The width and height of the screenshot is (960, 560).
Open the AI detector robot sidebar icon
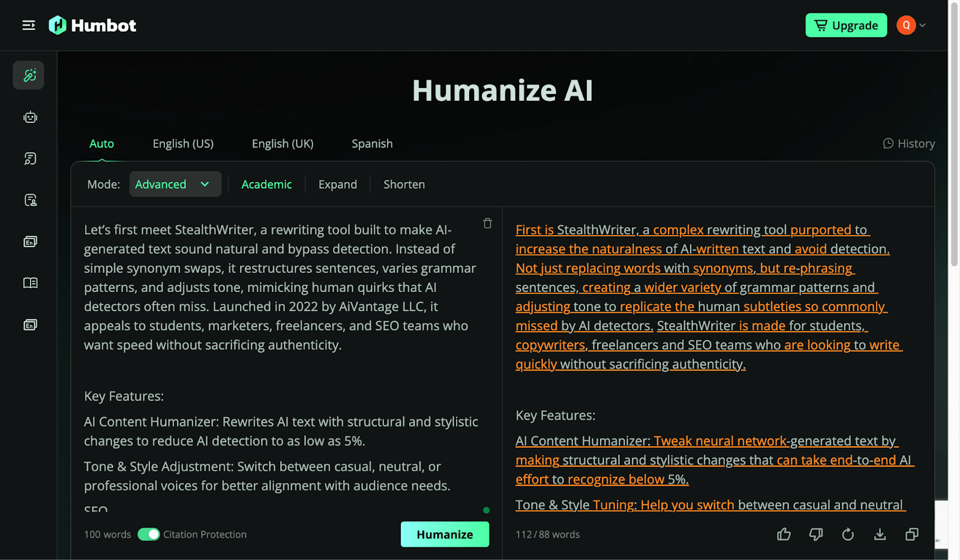coord(30,117)
